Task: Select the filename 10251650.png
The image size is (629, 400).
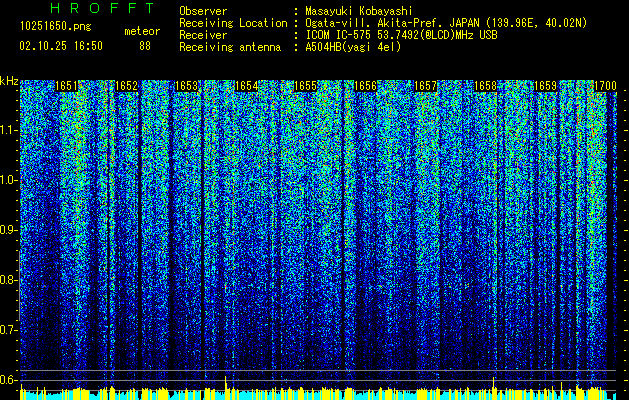Action: pyautogui.click(x=56, y=27)
